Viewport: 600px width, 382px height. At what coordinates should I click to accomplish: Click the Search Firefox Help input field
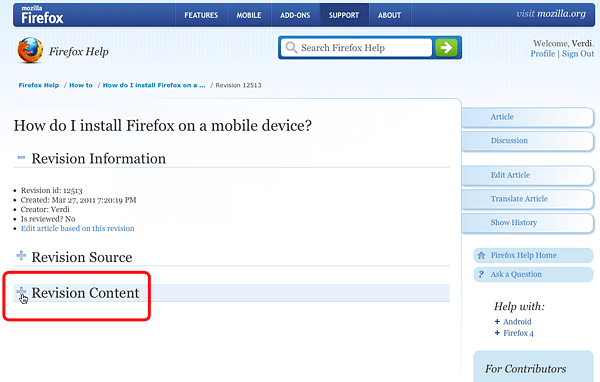click(x=357, y=48)
